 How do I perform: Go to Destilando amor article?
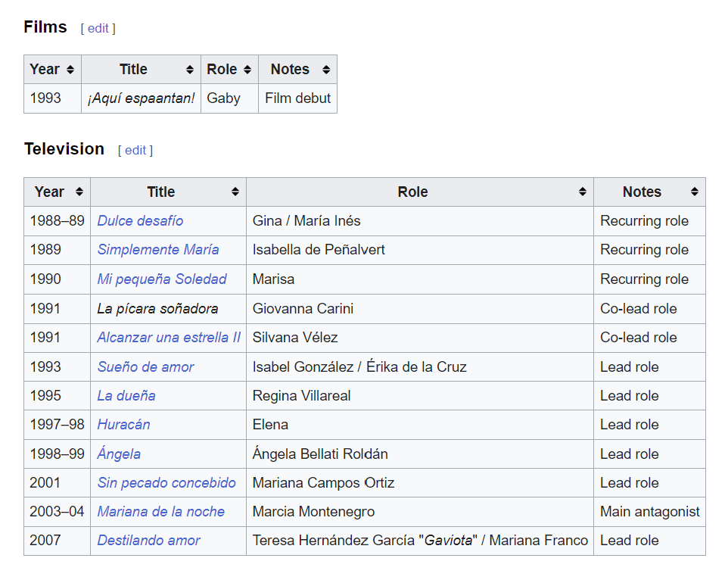(x=148, y=541)
